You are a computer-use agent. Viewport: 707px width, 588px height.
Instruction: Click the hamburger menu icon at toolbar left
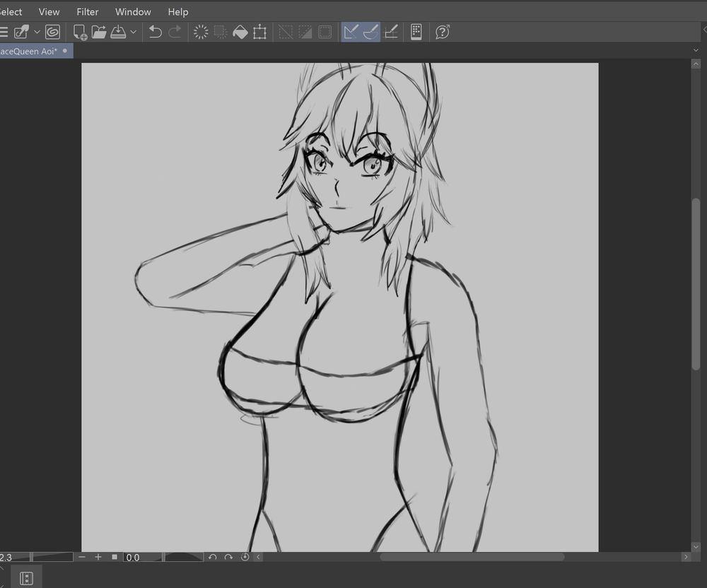tap(4, 32)
